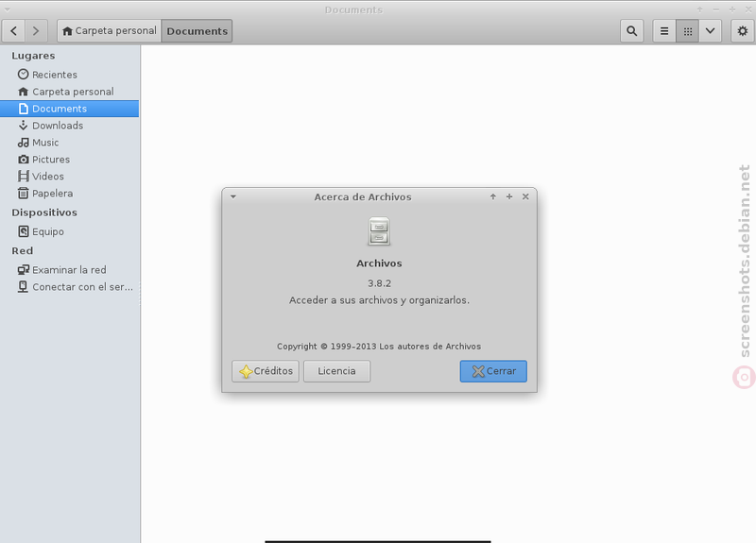This screenshot has height=543, width=756.
Task: Open the Documents window menu arrow
Action: pos(8,9)
